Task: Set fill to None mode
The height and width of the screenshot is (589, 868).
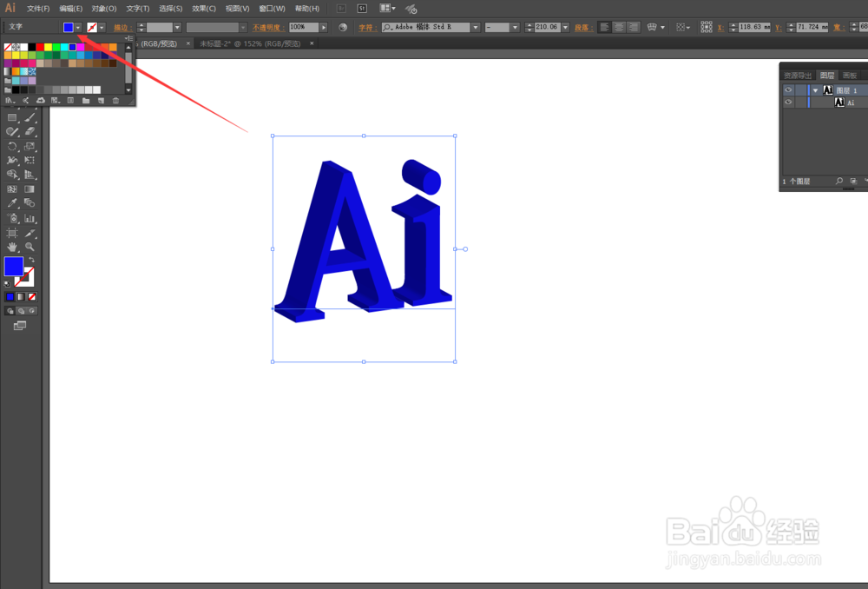Action: 32,297
